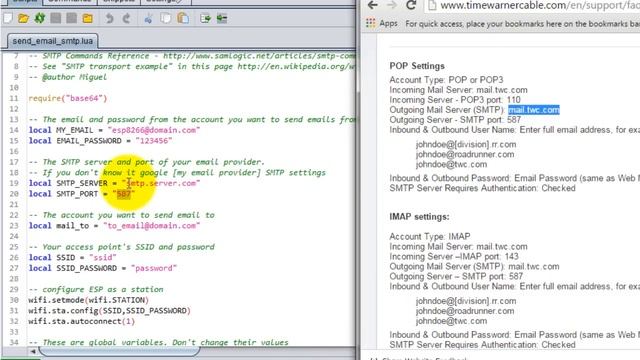Click line number 21 in the gutter

14,204
